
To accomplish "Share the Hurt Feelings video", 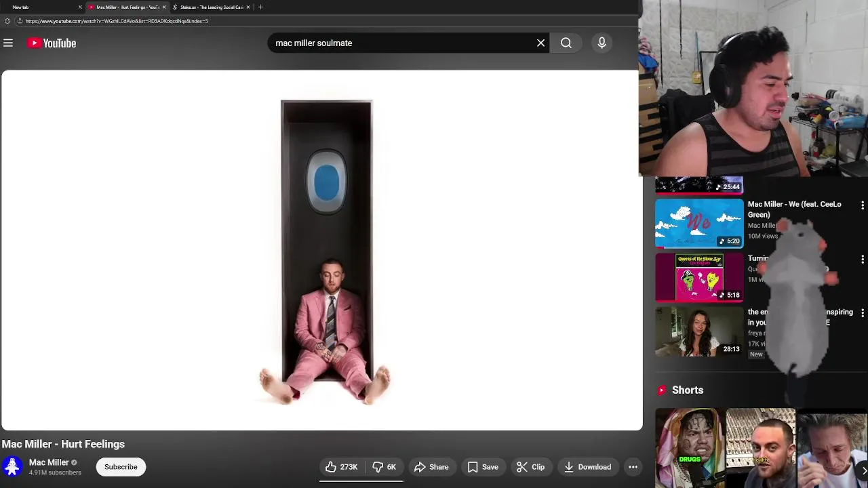I will click(431, 466).
